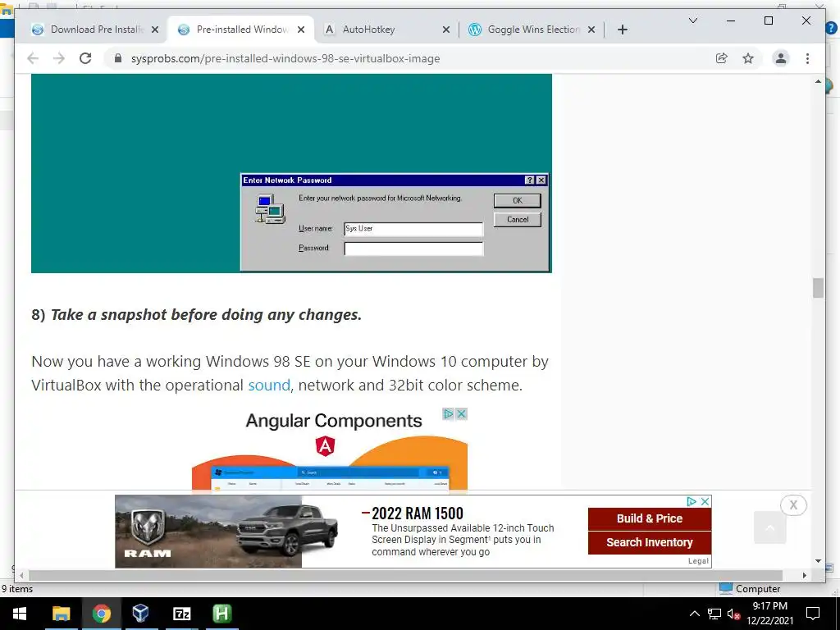The image size is (840, 630).
Task: Open the Angular Components ad
Action: click(330, 449)
